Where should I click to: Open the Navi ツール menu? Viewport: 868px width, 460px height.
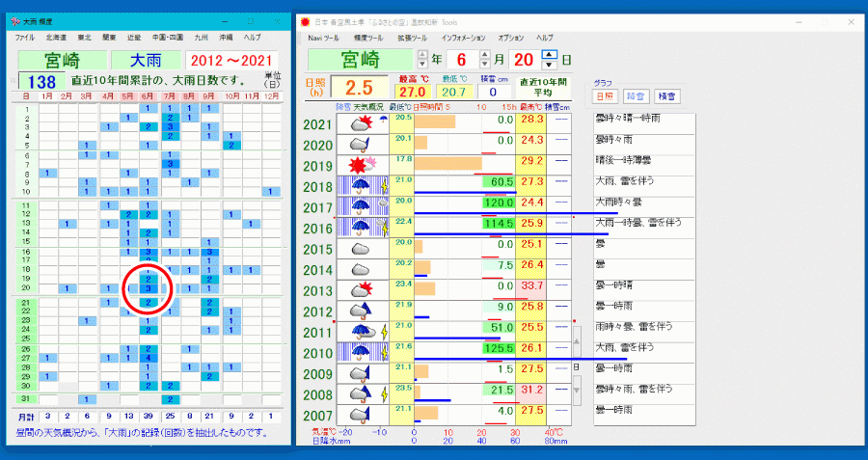pos(323,37)
